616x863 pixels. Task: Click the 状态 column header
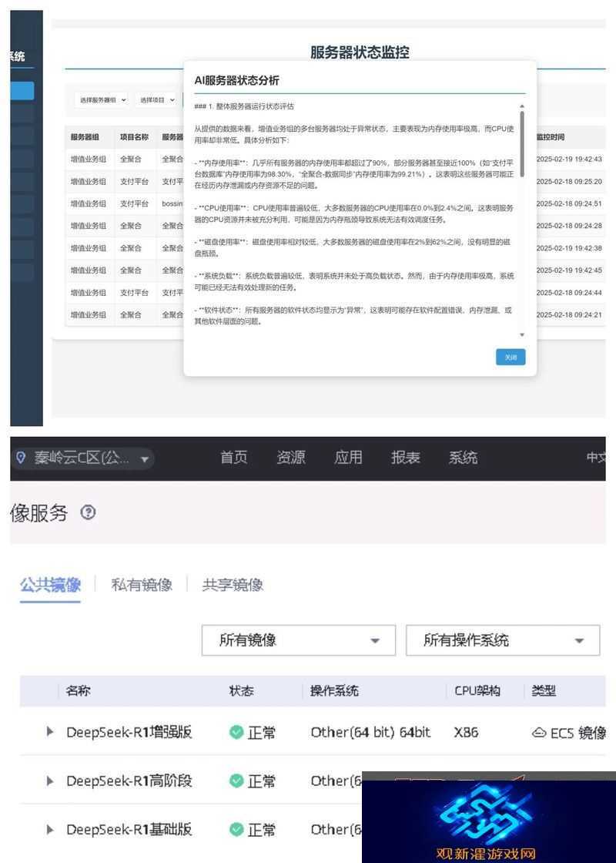[242, 690]
